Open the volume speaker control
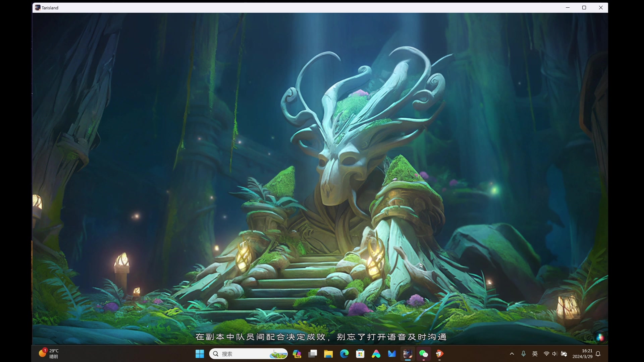Image resolution: width=644 pixels, height=362 pixels. pos(554,354)
